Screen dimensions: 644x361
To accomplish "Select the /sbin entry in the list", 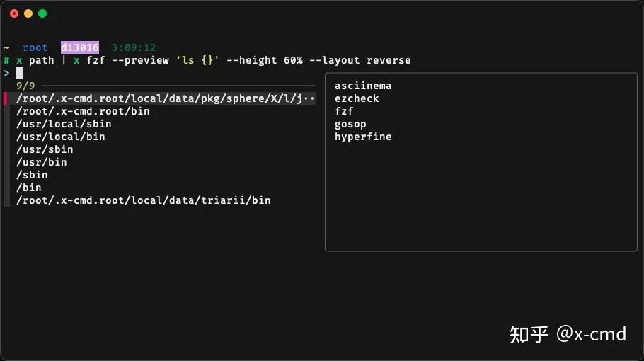I will (x=32, y=175).
